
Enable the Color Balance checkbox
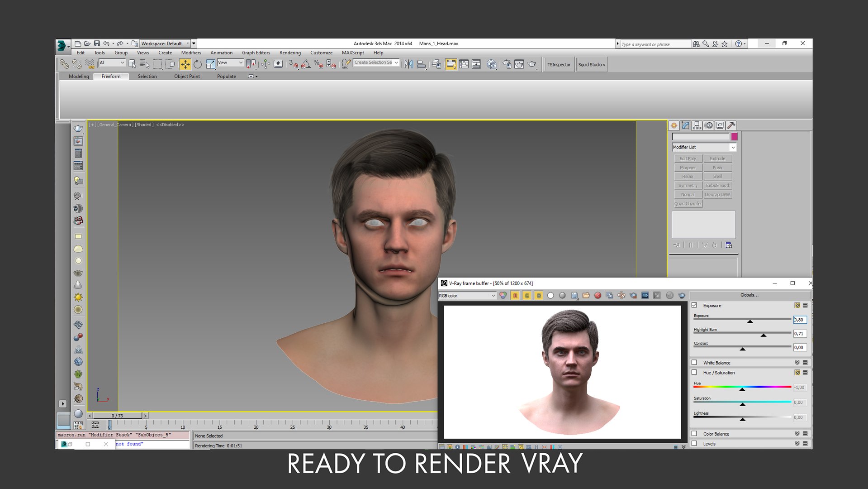pos(694,433)
